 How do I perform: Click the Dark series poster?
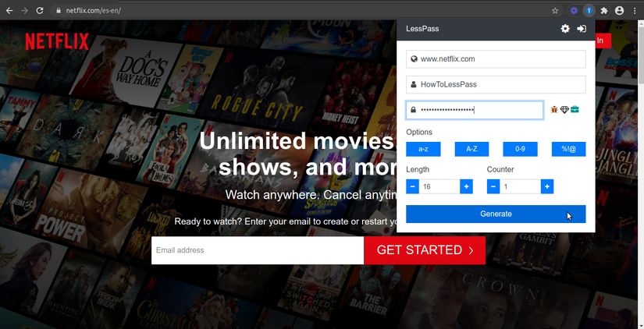[68, 126]
